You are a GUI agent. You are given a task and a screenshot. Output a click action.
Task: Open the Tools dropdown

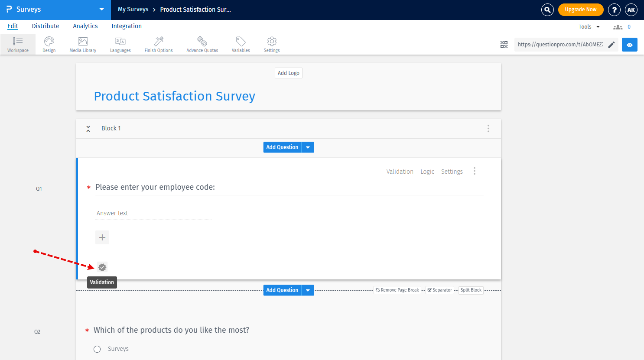tap(589, 26)
